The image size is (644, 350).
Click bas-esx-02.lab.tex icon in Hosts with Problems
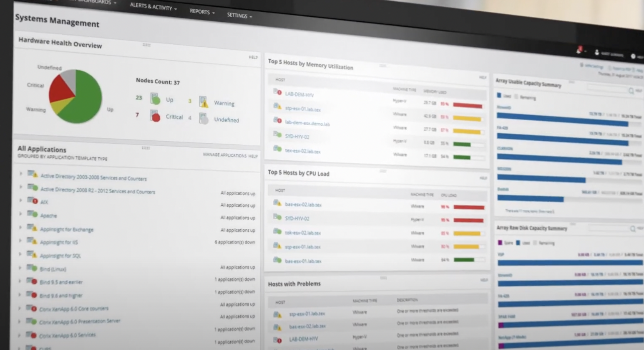pyautogui.click(x=277, y=327)
